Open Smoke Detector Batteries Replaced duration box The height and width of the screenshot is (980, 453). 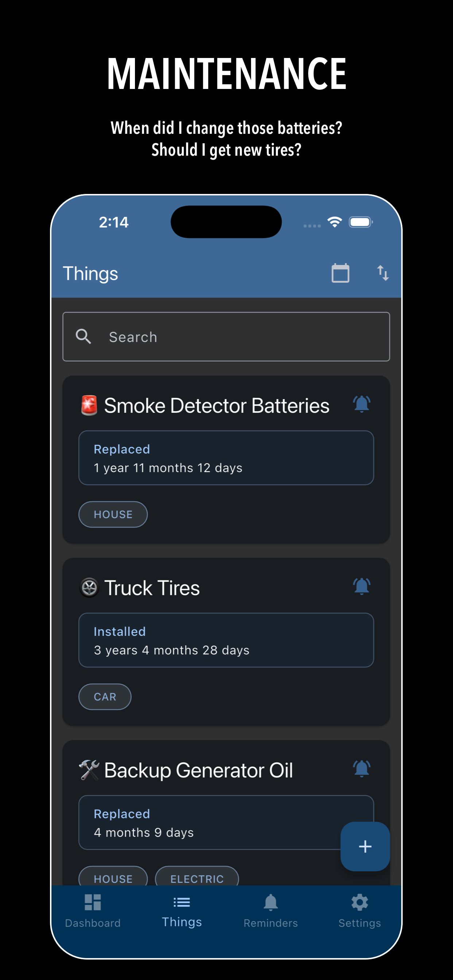pos(226,458)
